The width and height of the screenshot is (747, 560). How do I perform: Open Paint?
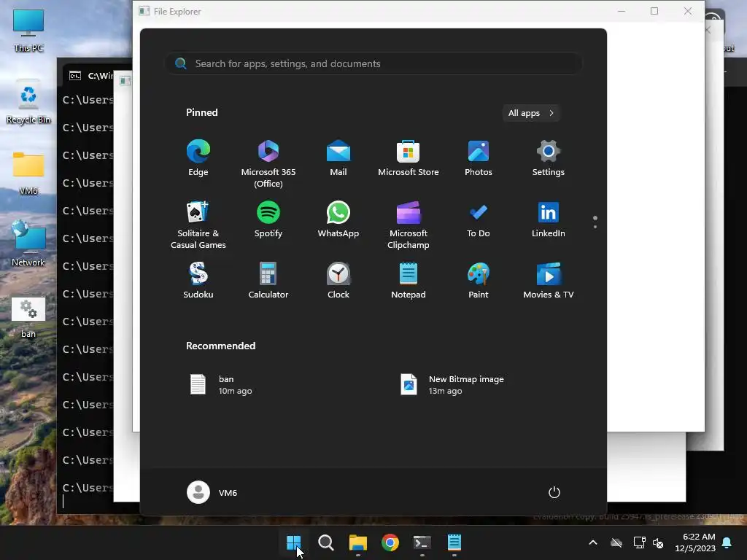479,281
